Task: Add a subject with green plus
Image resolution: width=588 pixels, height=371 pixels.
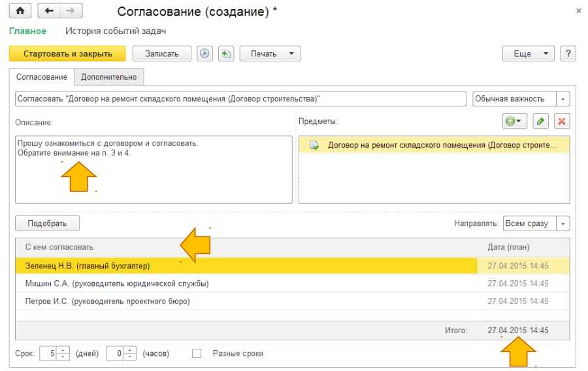Action: 513,121
